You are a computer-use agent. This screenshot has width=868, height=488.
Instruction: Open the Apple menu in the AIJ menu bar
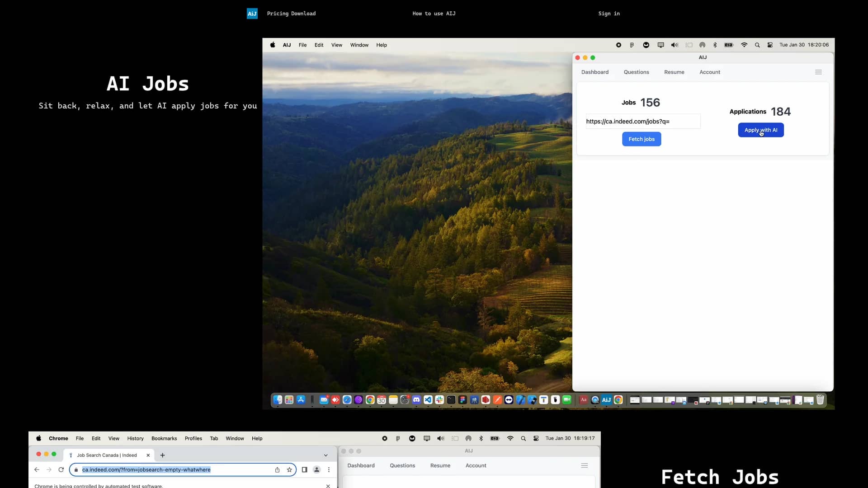pos(273,45)
